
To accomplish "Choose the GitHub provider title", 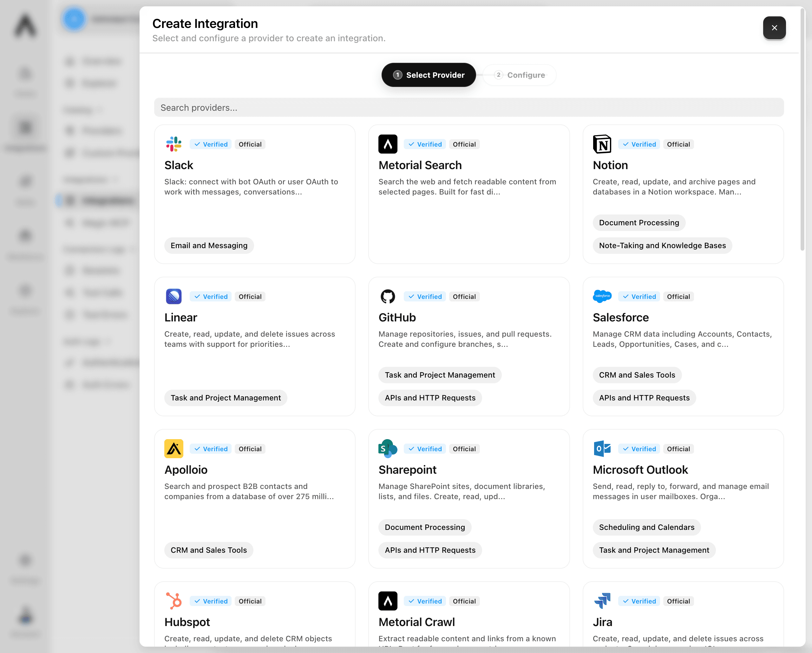I will [x=397, y=318].
